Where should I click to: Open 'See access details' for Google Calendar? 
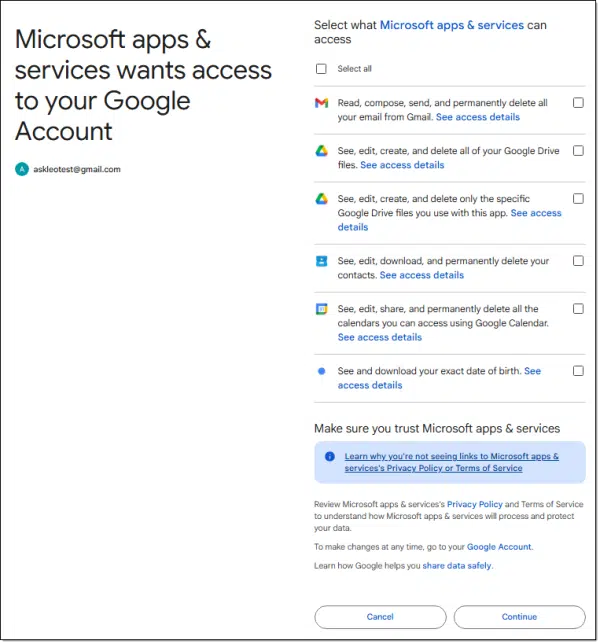pyautogui.click(x=379, y=337)
